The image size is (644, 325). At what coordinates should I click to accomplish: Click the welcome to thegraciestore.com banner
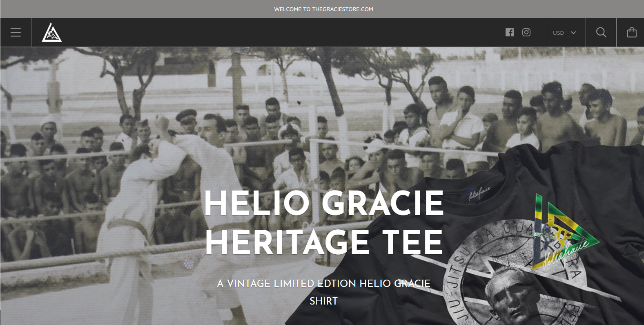pos(323,9)
